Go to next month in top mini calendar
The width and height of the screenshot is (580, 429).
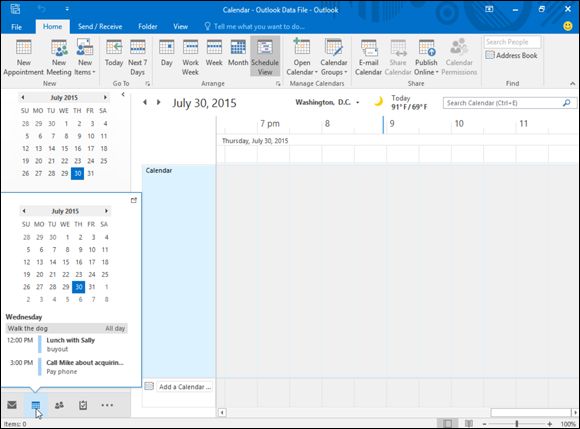pyautogui.click(x=105, y=97)
